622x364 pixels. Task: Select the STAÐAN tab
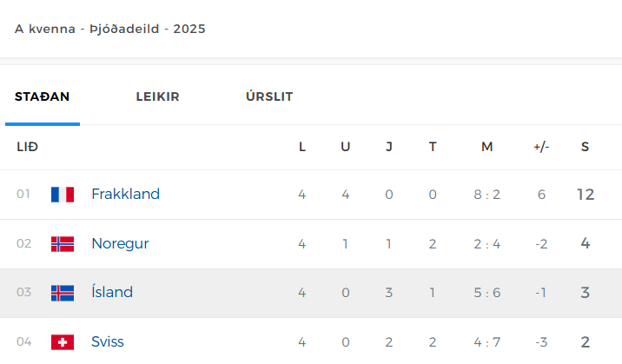click(42, 96)
